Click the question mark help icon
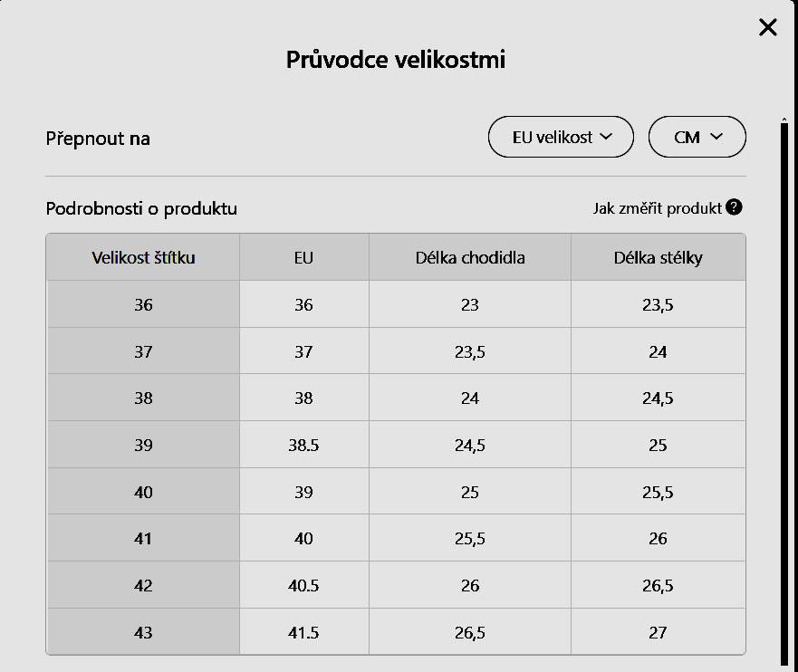 click(x=734, y=207)
